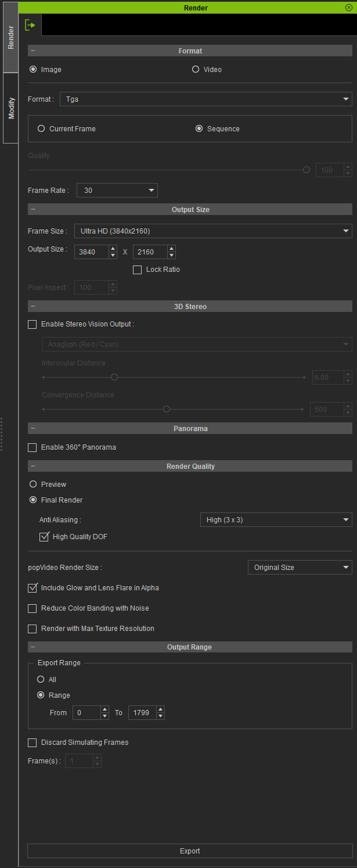The image size is (357, 868).
Task: Click the Export button
Action: tap(190, 851)
